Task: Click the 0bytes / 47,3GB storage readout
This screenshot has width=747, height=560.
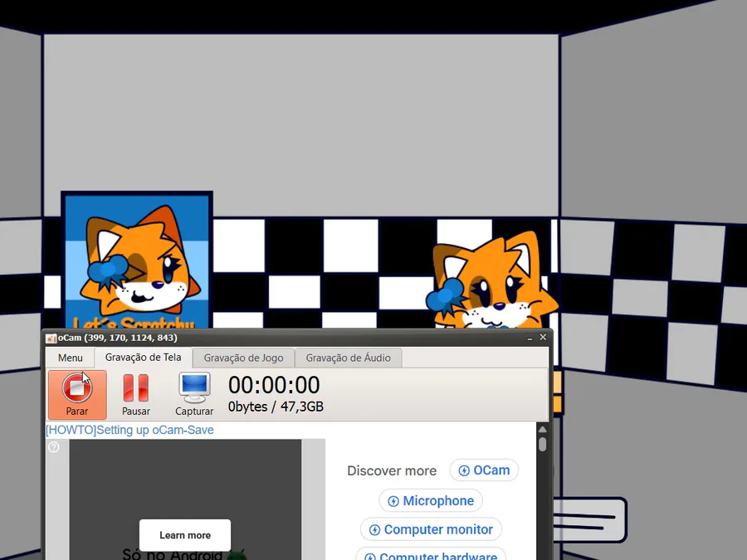Action: tap(276, 407)
